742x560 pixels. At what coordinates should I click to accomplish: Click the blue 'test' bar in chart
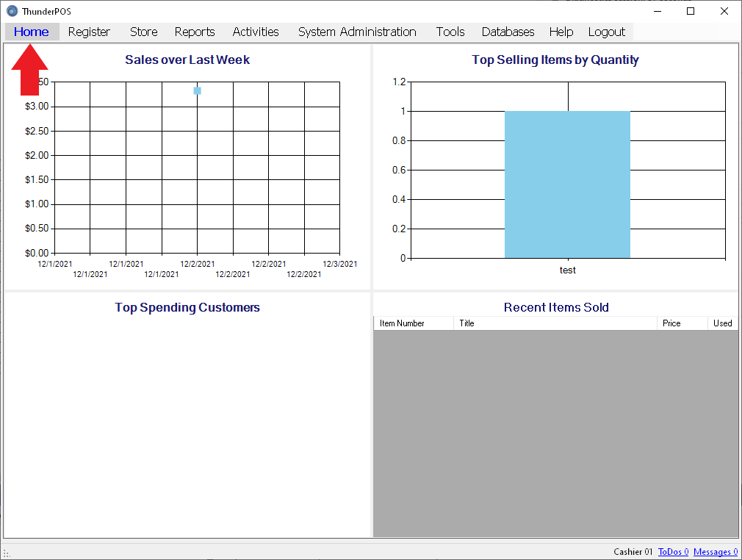click(567, 184)
